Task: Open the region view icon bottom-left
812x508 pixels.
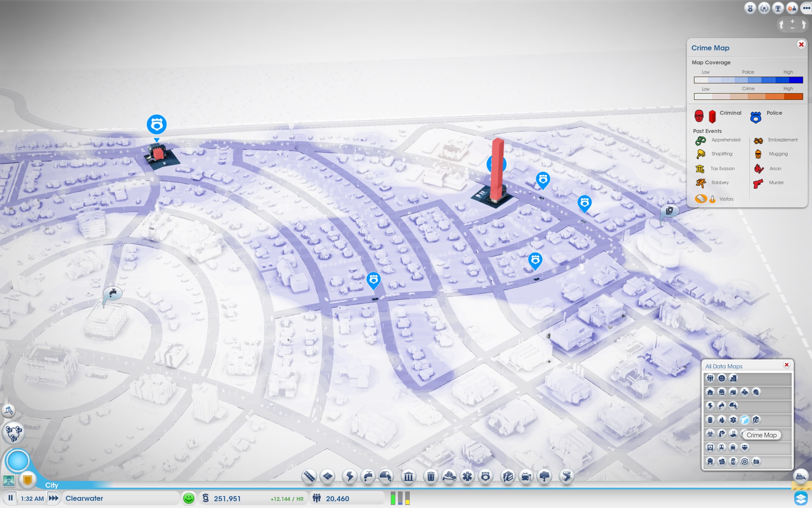Action: 9,480
